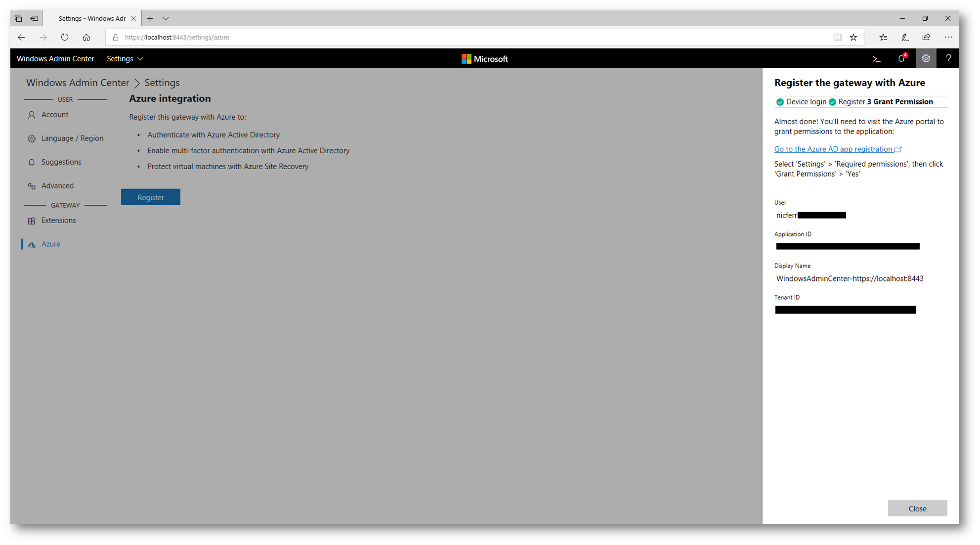Open the browser more options ellipsis

click(x=948, y=37)
